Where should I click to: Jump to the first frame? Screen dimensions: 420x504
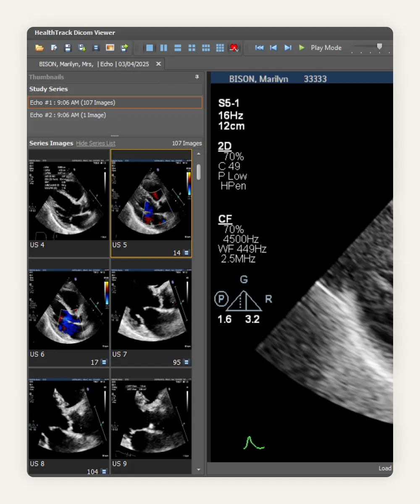pyautogui.click(x=260, y=48)
